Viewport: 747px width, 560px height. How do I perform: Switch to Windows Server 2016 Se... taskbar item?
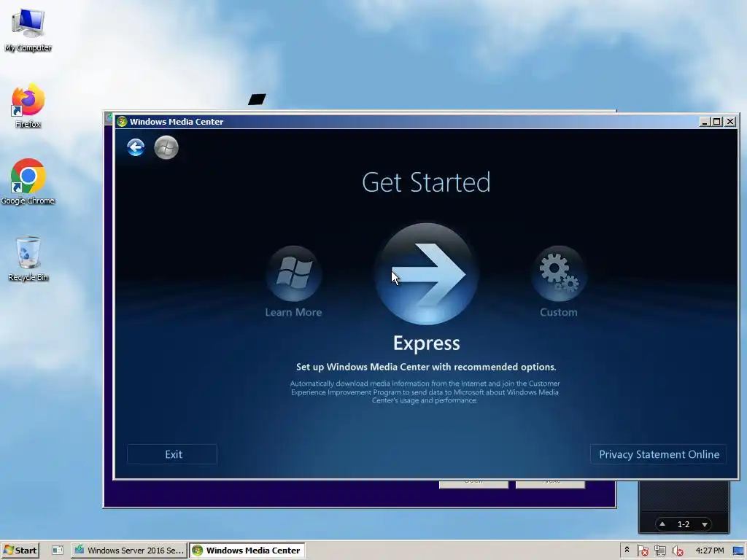tap(129, 551)
